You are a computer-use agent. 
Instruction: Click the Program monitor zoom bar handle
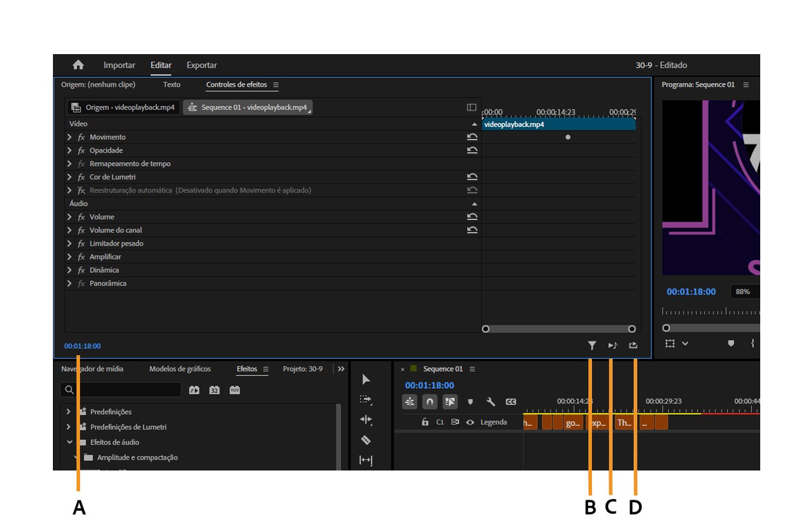[x=666, y=328]
